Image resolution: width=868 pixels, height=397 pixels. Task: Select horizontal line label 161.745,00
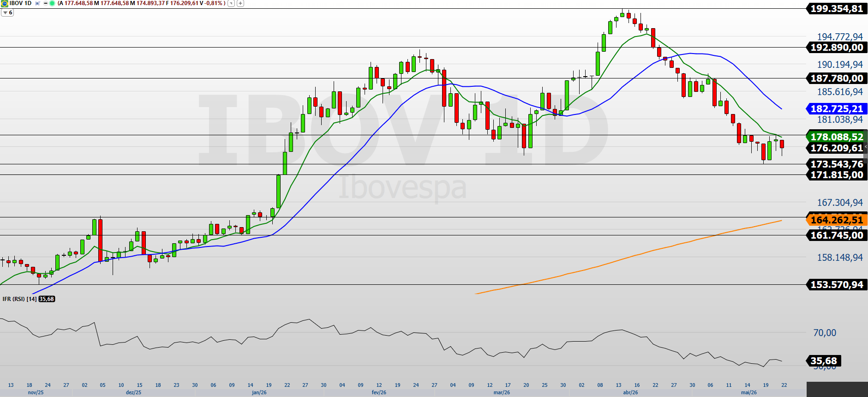[x=837, y=235]
